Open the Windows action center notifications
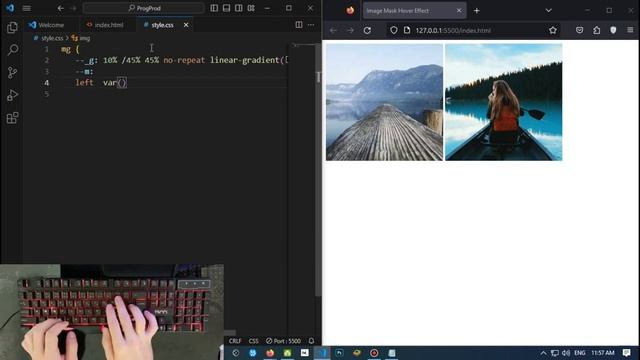Image resolution: width=640 pixels, height=360 pixels. [x=627, y=353]
